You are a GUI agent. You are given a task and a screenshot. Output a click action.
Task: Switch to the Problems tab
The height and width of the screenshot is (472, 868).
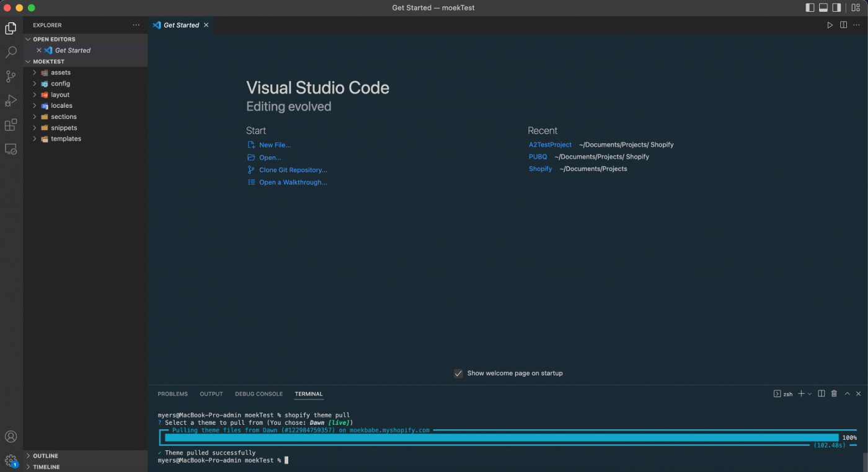pyautogui.click(x=172, y=394)
